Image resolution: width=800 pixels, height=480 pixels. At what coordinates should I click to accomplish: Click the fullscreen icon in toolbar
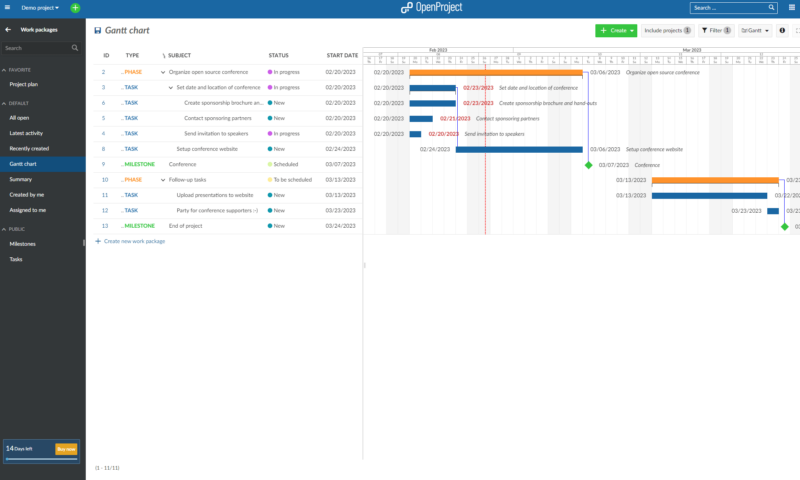tap(797, 31)
